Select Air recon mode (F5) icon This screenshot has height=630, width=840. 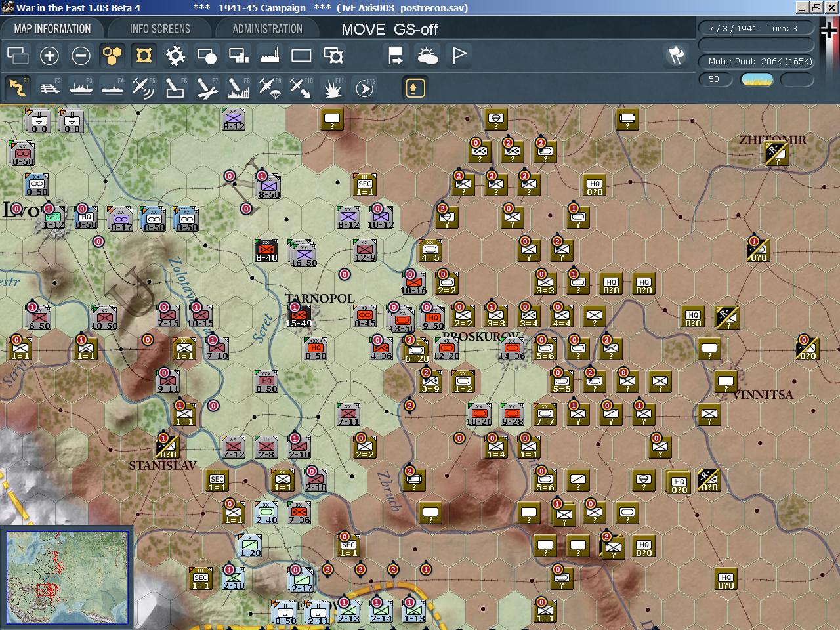144,88
